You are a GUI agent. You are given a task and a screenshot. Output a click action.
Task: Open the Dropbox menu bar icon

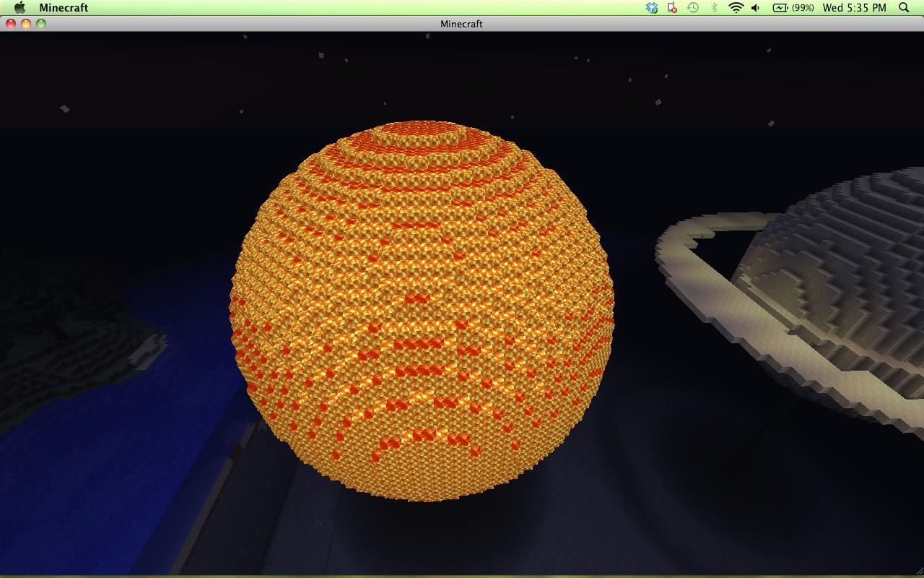(x=653, y=8)
